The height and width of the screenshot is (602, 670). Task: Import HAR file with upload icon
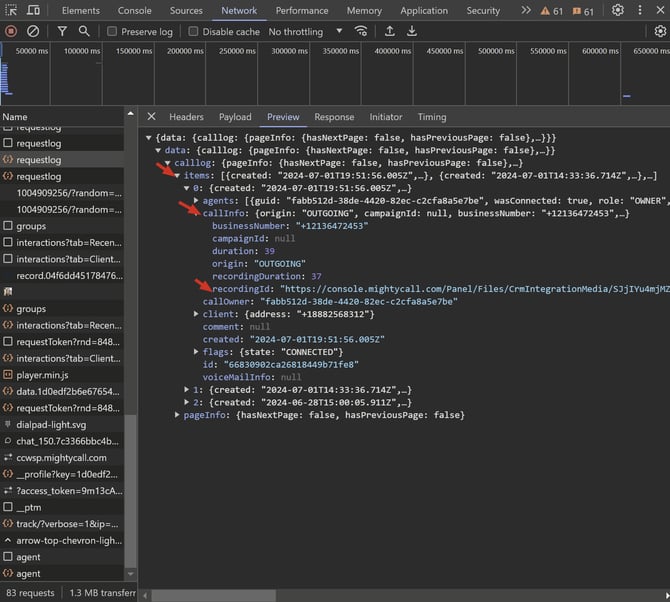389,31
